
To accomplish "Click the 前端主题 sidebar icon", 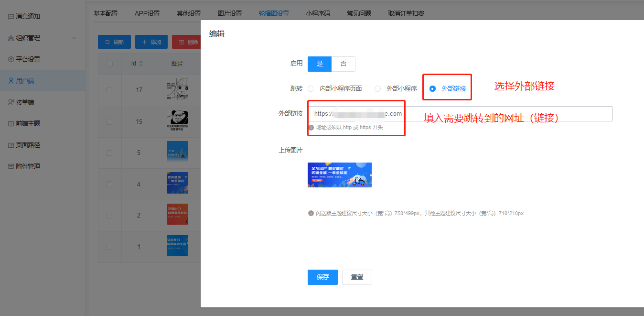I will [11, 123].
